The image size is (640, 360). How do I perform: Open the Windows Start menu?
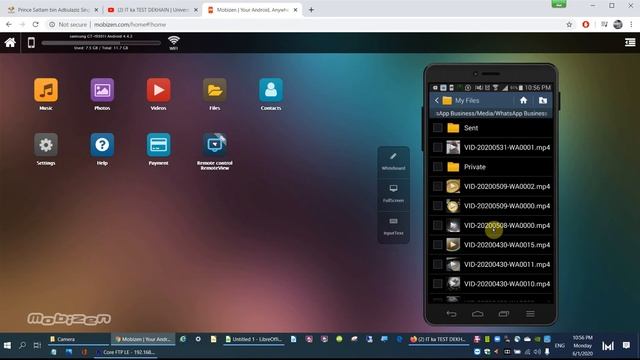pyautogui.click(x=7, y=345)
